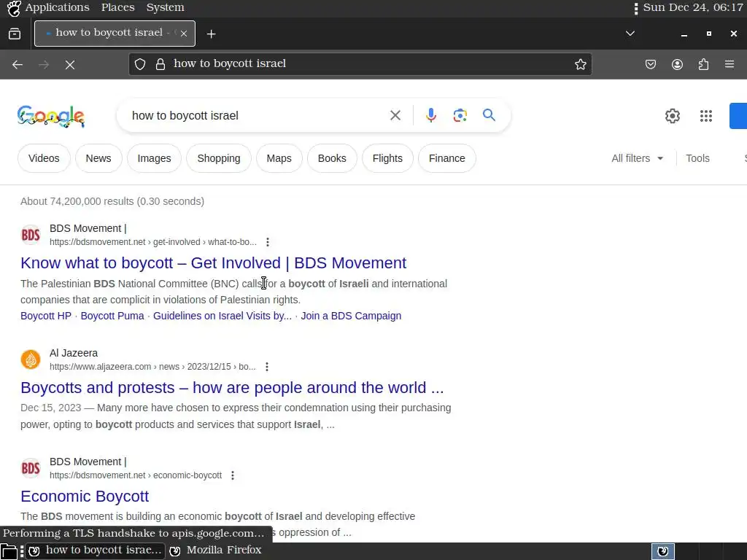Follow the 'Boycott HP' sitelink
747x560 pixels.
tap(46, 316)
